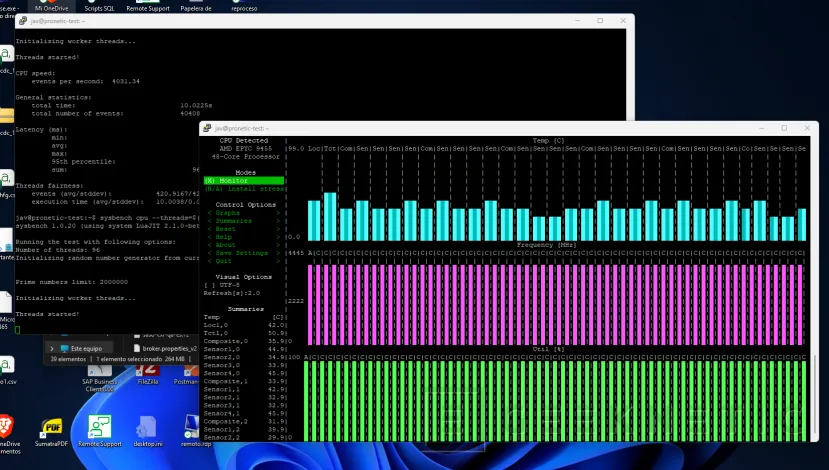This screenshot has width=829, height=470.
Task: Launch the Brave browser desktop icon
Action: coord(6,427)
